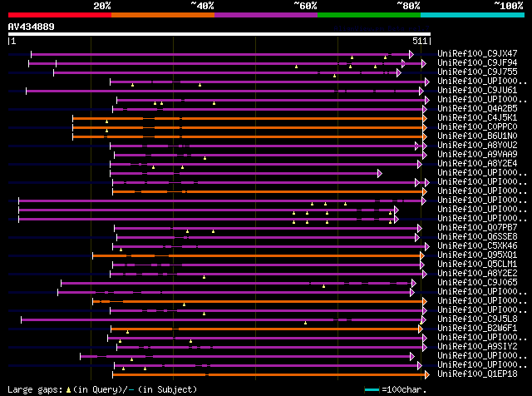This screenshot has height=396, width=532.
Task: Select the UniRef100_Q07PB7 label
Action: [477, 227]
